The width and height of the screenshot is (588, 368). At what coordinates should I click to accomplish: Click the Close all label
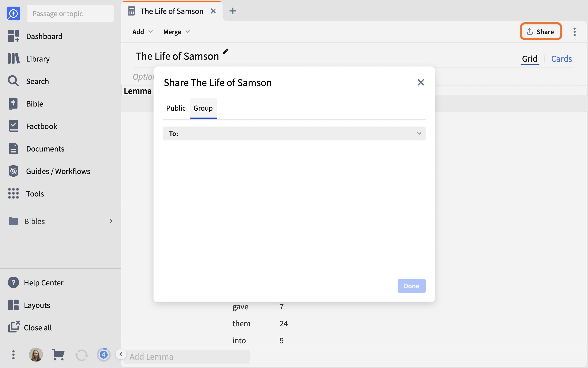click(x=38, y=328)
